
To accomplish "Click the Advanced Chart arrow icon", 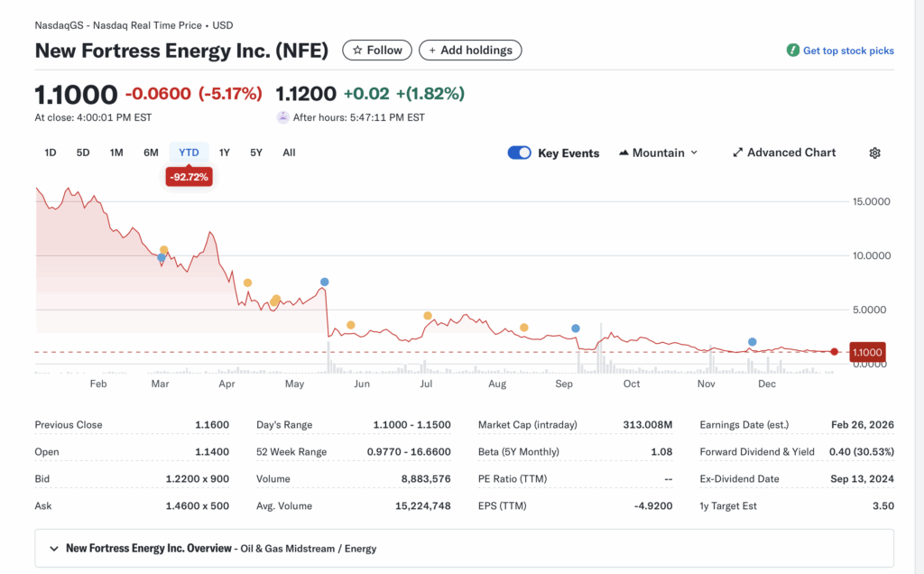I will click(x=737, y=153).
